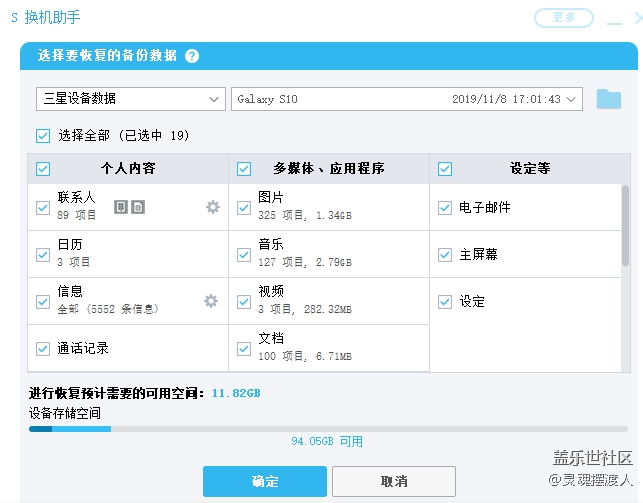The image size is (643, 503).
Task: Toggle the 多媒体、应用程序 column header checkbox
Action: [243, 168]
